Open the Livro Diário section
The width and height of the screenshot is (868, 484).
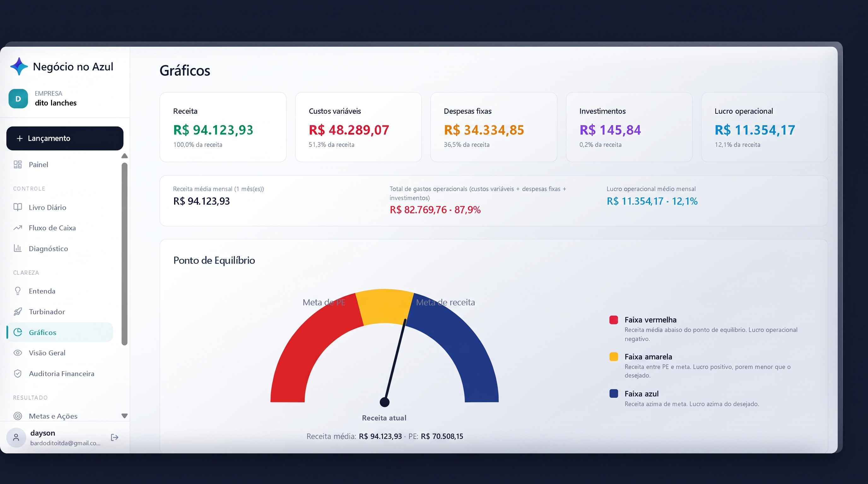(60, 207)
